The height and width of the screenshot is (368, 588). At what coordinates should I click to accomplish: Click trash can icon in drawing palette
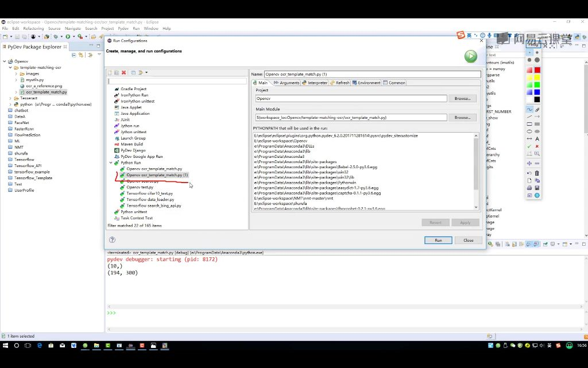tap(537, 173)
